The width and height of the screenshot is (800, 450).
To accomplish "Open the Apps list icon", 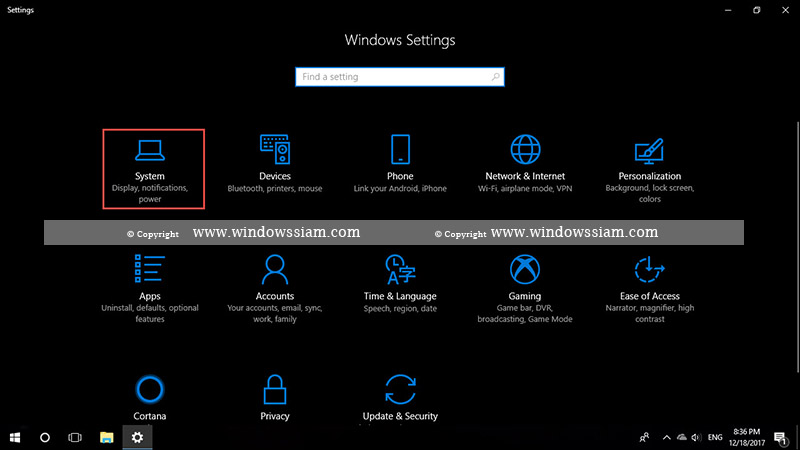I will [x=149, y=268].
